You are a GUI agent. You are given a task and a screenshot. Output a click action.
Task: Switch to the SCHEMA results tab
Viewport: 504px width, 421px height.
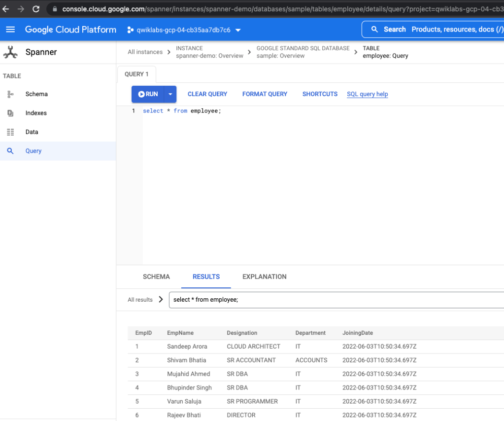tap(156, 277)
